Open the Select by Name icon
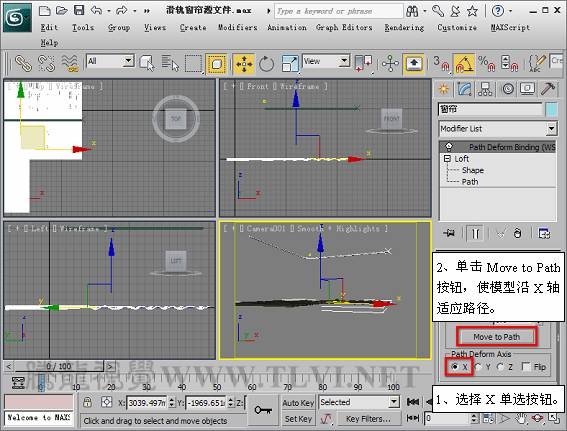 pyautogui.click(x=170, y=63)
